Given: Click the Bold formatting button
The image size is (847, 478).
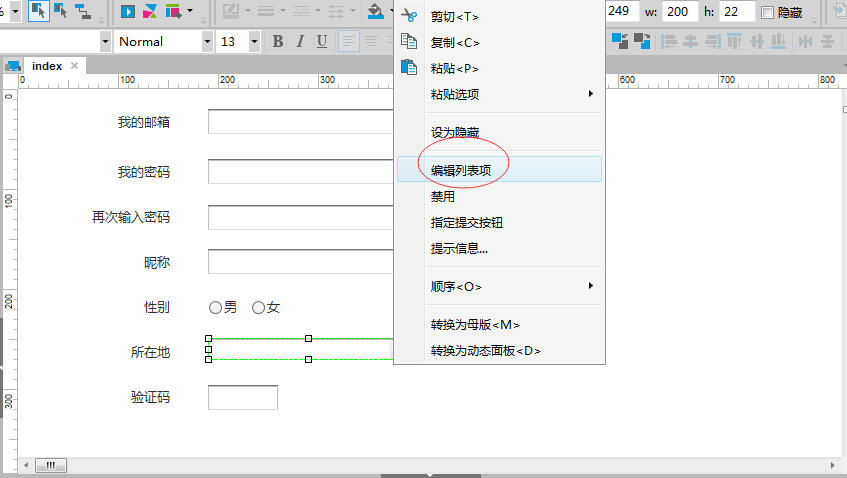Looking at the screenshot, I should (x=278, y=41).
